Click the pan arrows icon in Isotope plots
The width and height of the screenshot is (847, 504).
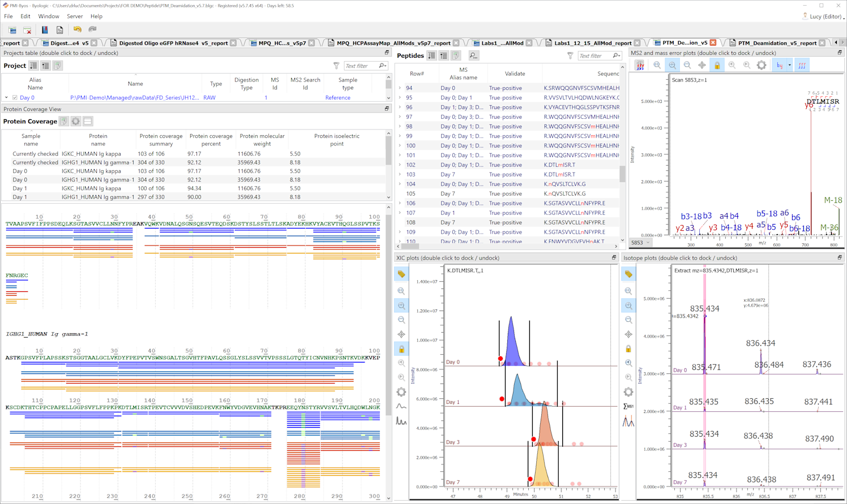tap(628, 334)
